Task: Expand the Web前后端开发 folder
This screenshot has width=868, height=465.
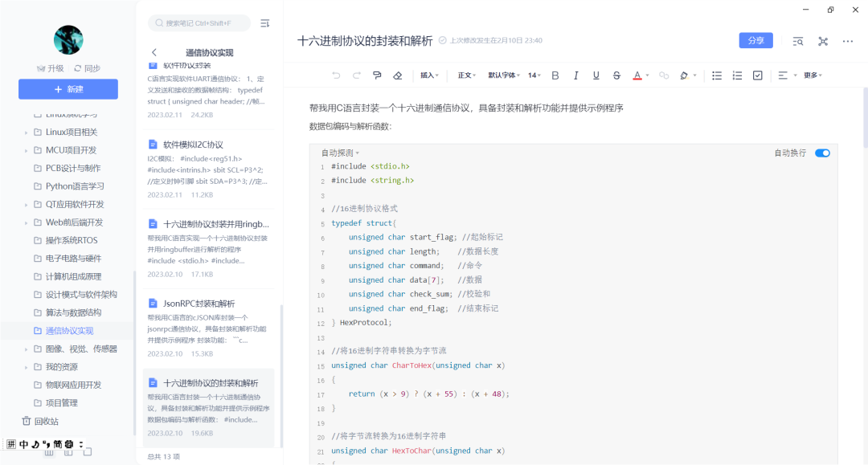Action: click(x=26, y=223)
